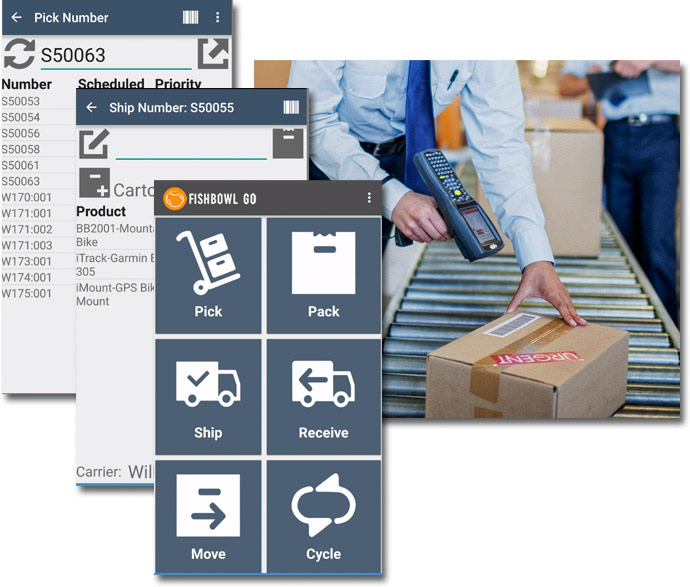Screen dimensions: 690x587
Task: Go back from Pick Number screen
Action: 16,17
